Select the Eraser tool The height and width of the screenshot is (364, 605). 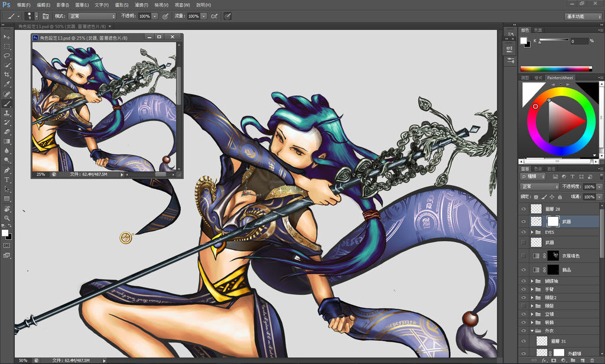coord(7,132)
